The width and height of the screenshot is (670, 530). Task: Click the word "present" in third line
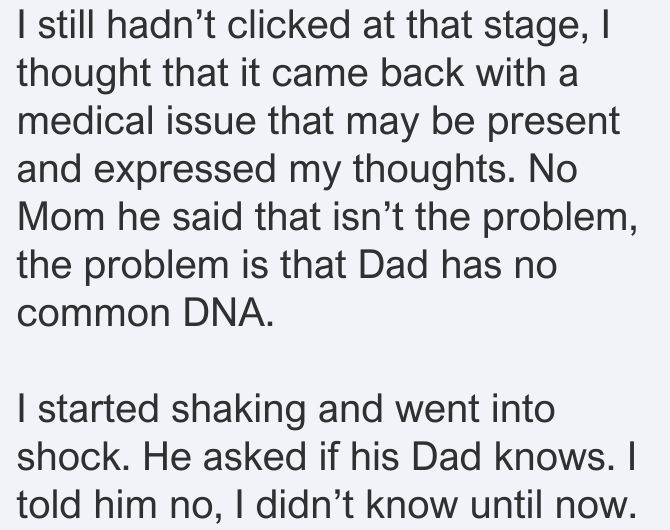click(x=554, y=125)
